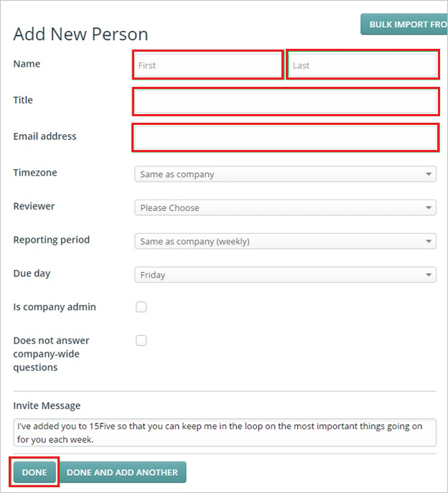This screenshot has height=493, width=448.
Task: Click the Reviewer dropdown arrow
Action: point(429,207)
